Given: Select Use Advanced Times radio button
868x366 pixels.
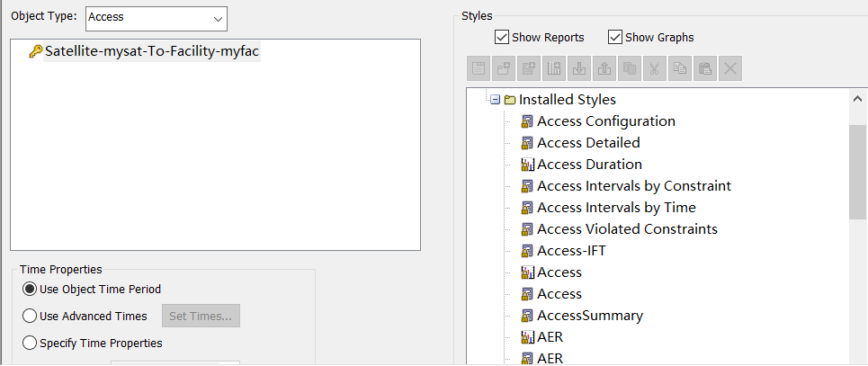Looking at the screenshot, I should [30, 316].
